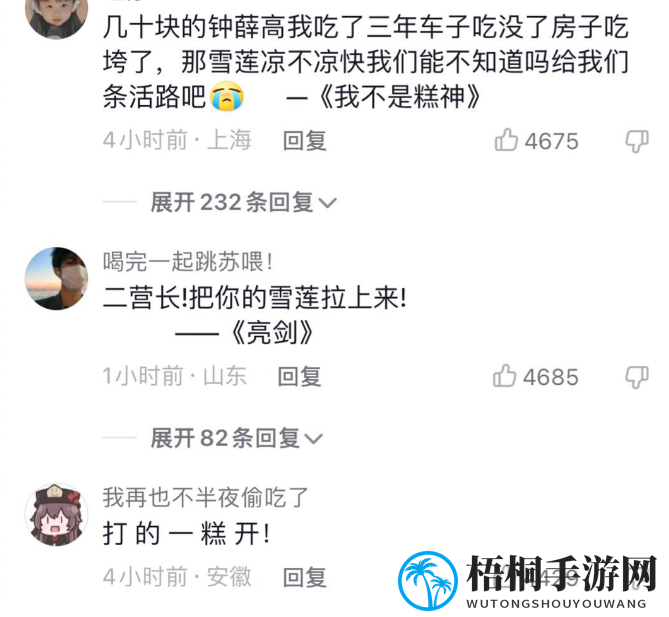Click the palm tree watermark logo

coord(428,580)
